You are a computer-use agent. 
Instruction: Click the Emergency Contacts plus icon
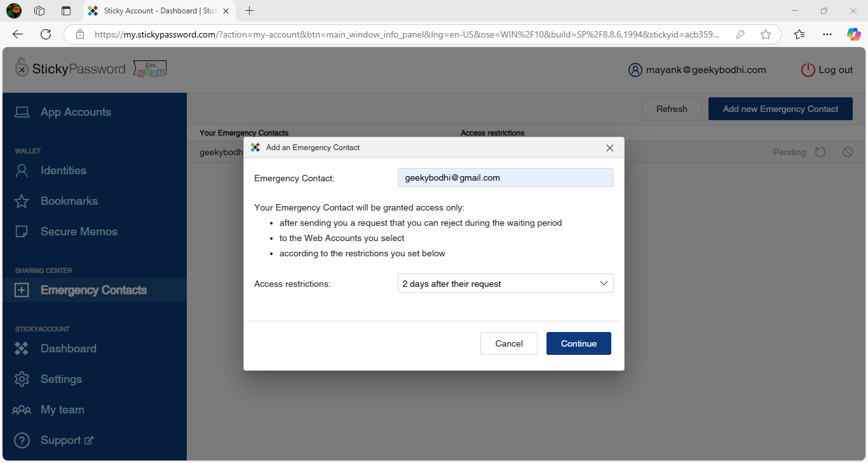[22, 290]
